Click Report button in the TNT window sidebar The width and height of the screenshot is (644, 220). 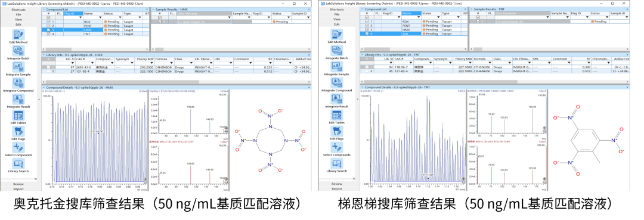[x=337, y=189]
